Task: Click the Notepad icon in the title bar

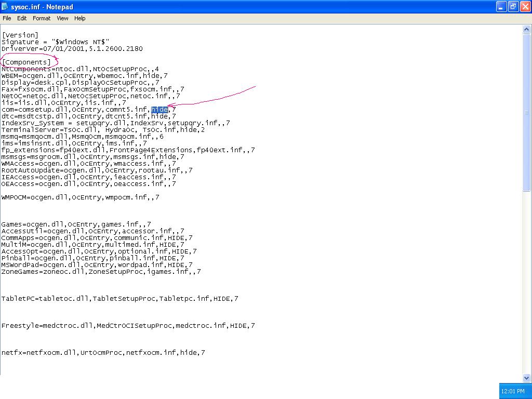Action: (5, 6)
